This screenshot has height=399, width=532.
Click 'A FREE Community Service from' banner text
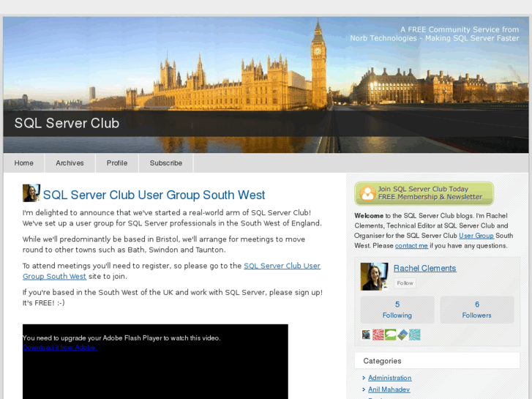tap(460, 29)
